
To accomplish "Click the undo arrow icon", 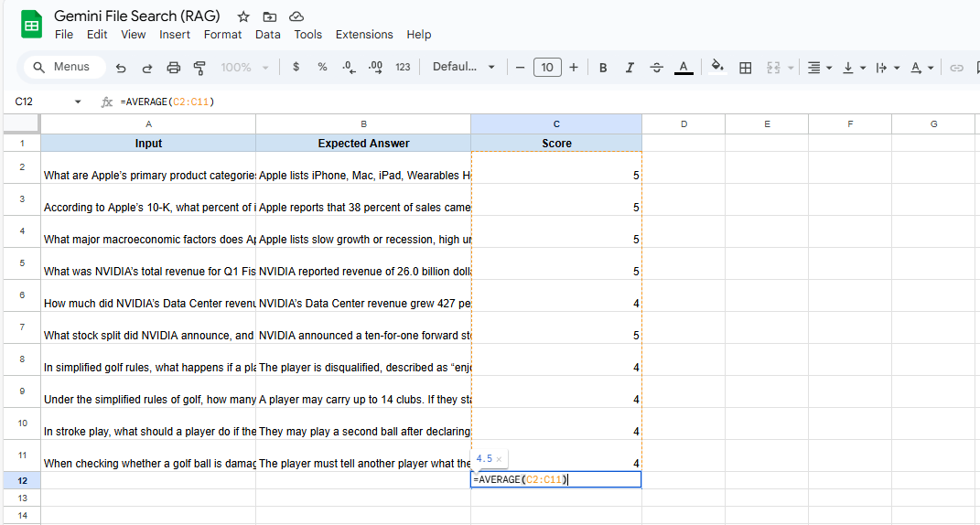I will [x=121, y=68].
